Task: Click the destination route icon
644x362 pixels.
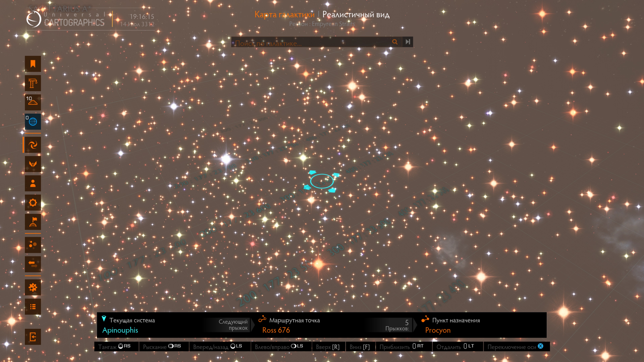Action: coord(425,319)
